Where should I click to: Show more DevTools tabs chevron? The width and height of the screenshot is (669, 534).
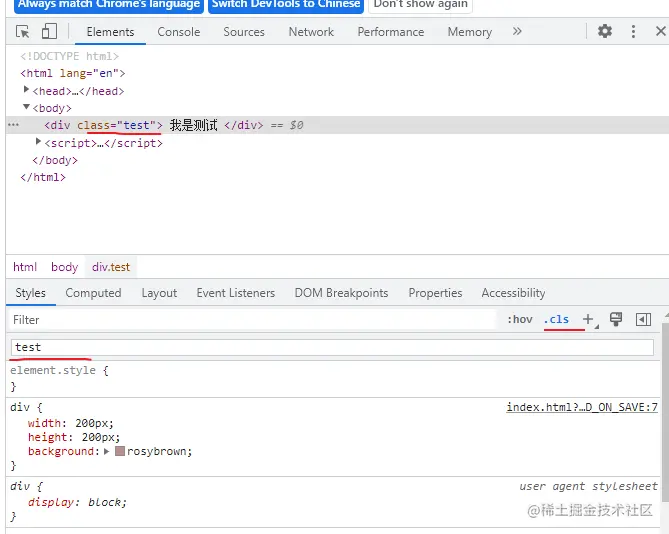[x=517, y=31]
